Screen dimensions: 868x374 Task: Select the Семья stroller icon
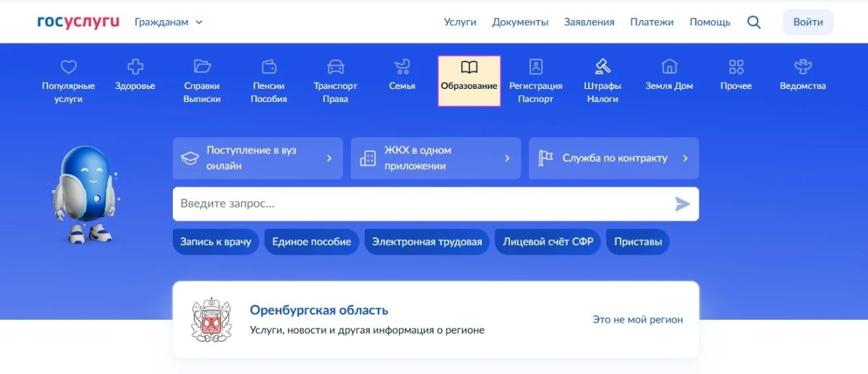(402, 67)
